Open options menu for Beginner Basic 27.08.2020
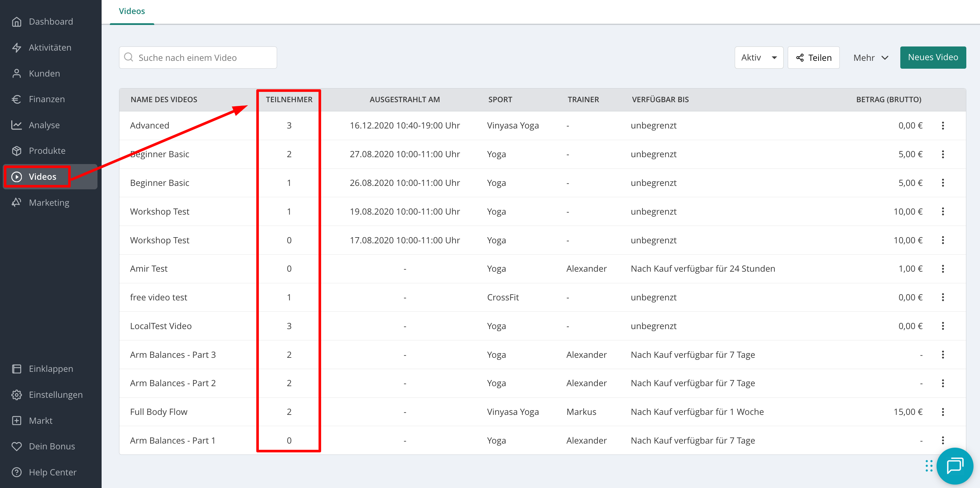The image size is (980, 488). pyautogui.click(x=943, y=154)
